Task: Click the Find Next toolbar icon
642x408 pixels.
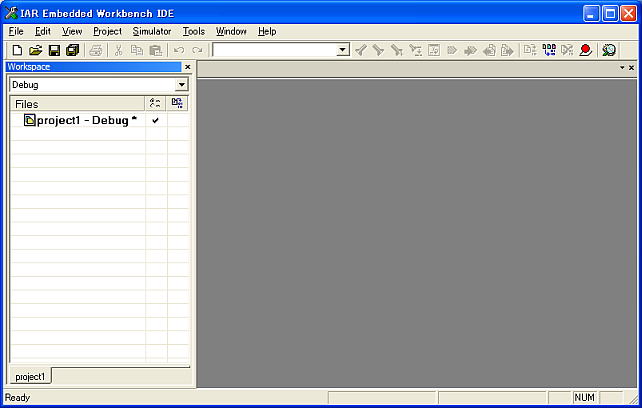Action: coord(378,50)
